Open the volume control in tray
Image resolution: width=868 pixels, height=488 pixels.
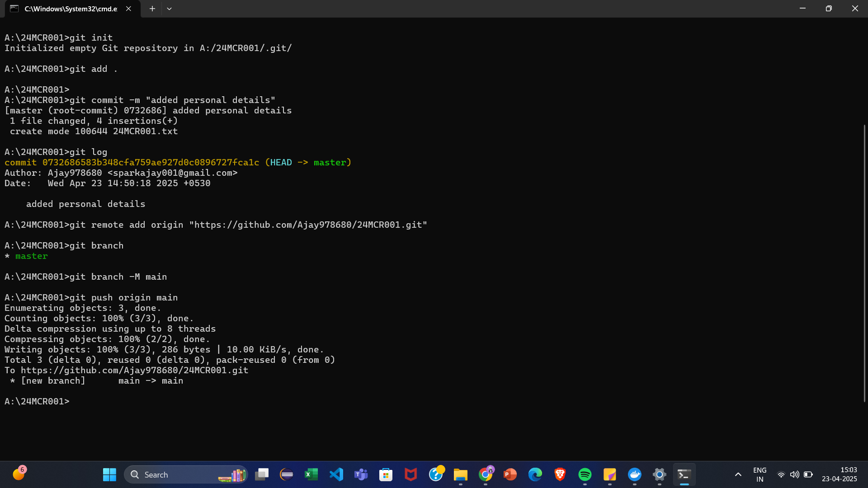pyautogui.click(x=794, y=474)
